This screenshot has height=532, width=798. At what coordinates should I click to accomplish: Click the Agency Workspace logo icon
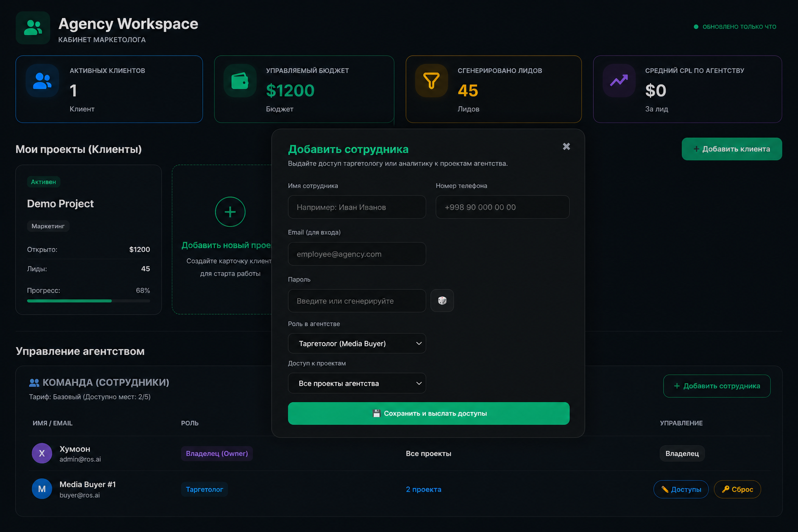33,28
